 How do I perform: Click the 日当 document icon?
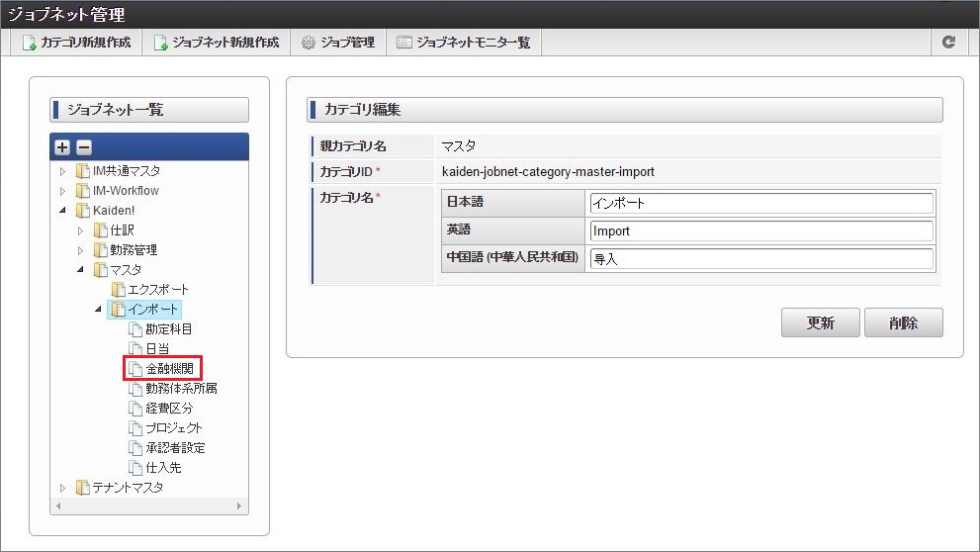(x=135, y=348)
